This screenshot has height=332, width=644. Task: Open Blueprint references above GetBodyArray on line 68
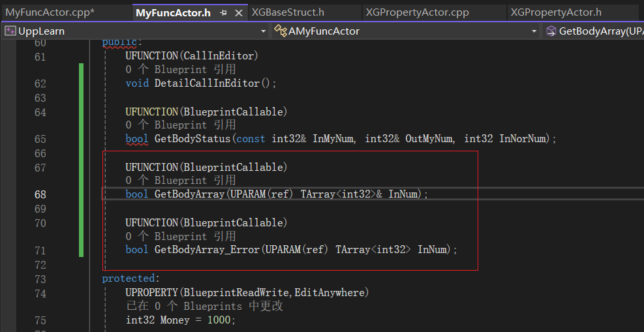pos(181,181)
